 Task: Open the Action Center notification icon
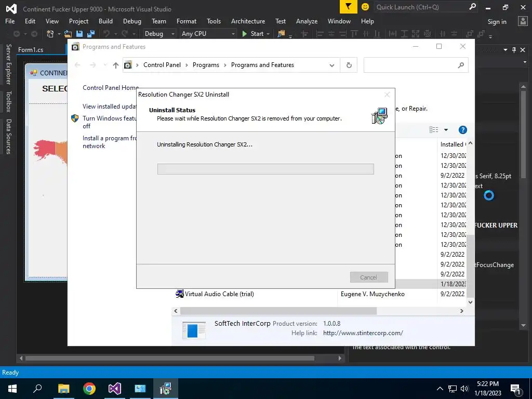pyautogui.click(x=515, y=389)
